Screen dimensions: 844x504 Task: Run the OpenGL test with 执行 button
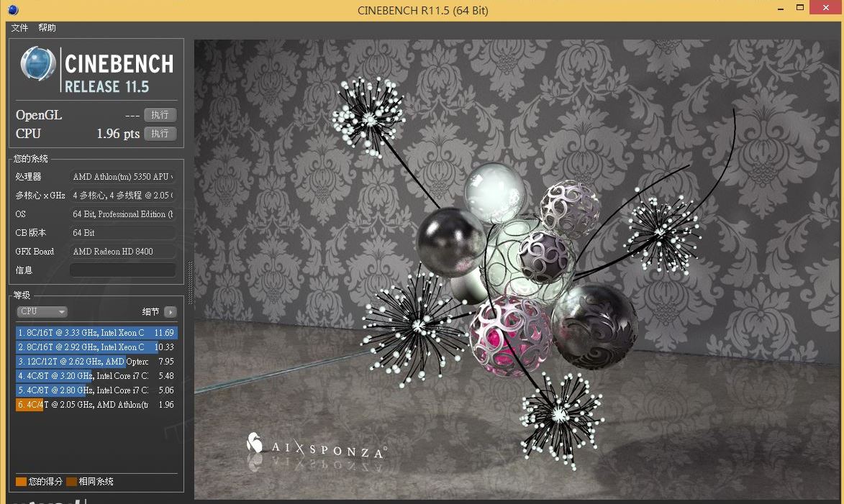160,115
